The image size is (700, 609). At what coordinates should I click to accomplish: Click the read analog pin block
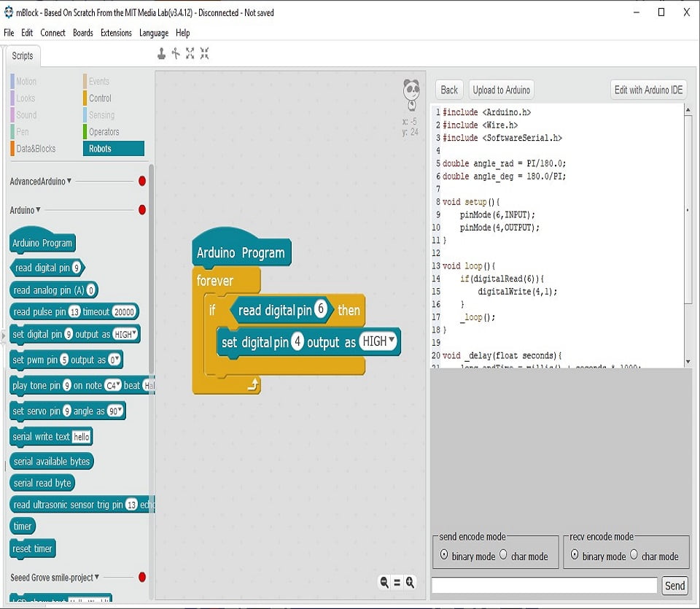pyautogui.click(x=53, y=290)
